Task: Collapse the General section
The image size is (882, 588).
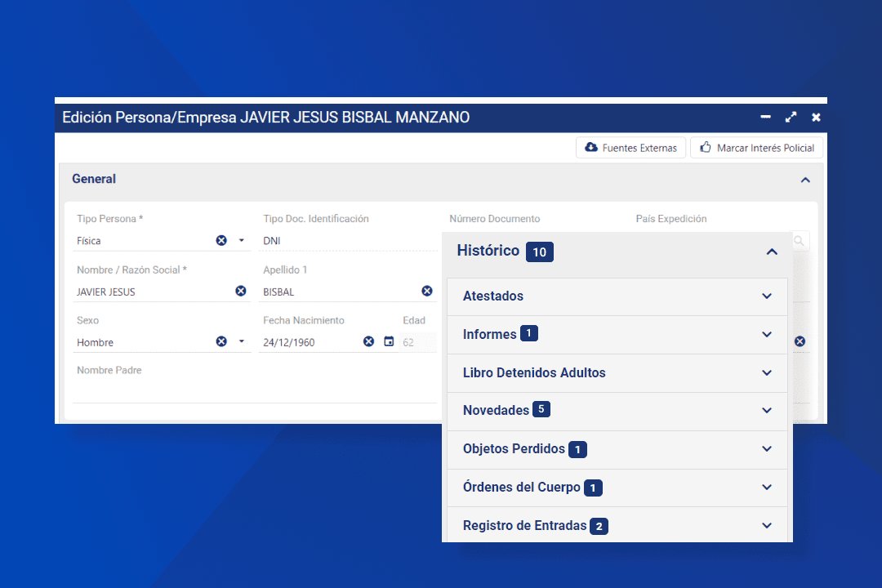Action: pyautogui.click(x=805, y=180)
